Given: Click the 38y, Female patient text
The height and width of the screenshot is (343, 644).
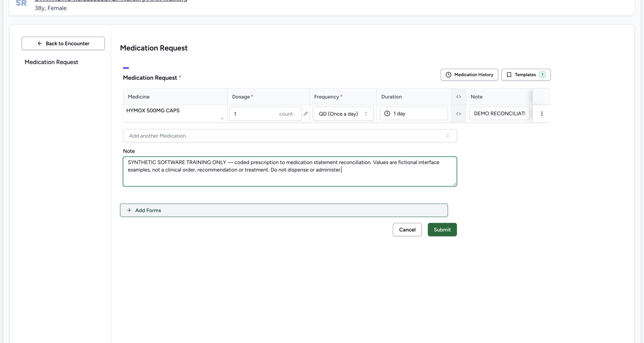Looking at the screenshot, I should (x=51, y=8).
